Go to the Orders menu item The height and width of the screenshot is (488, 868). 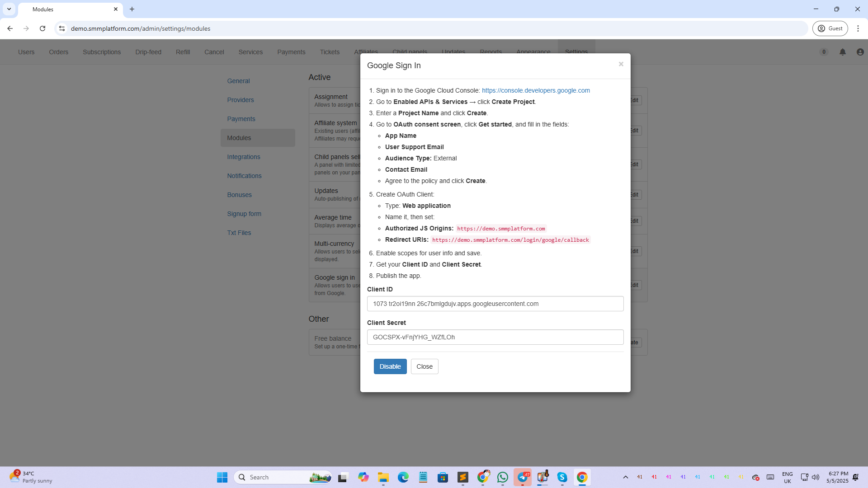click(x=58, y=52)
